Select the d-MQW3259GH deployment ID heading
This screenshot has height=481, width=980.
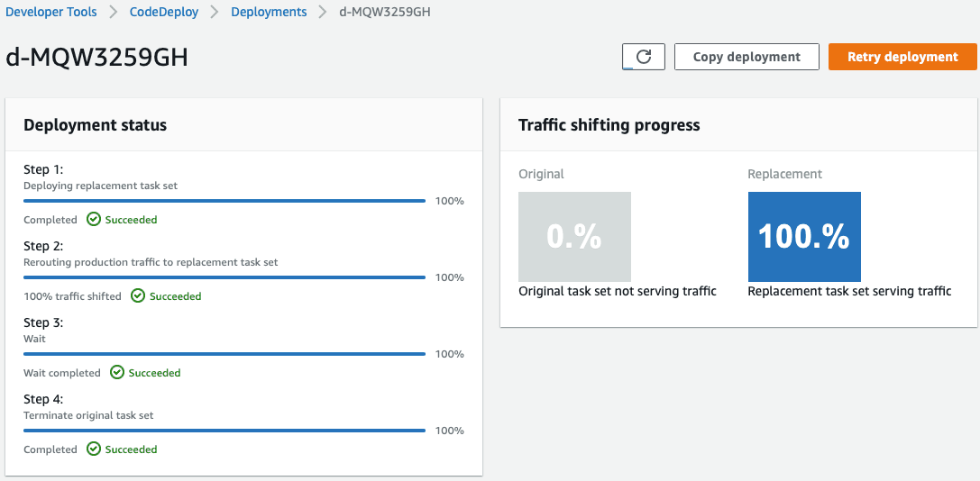97,57
